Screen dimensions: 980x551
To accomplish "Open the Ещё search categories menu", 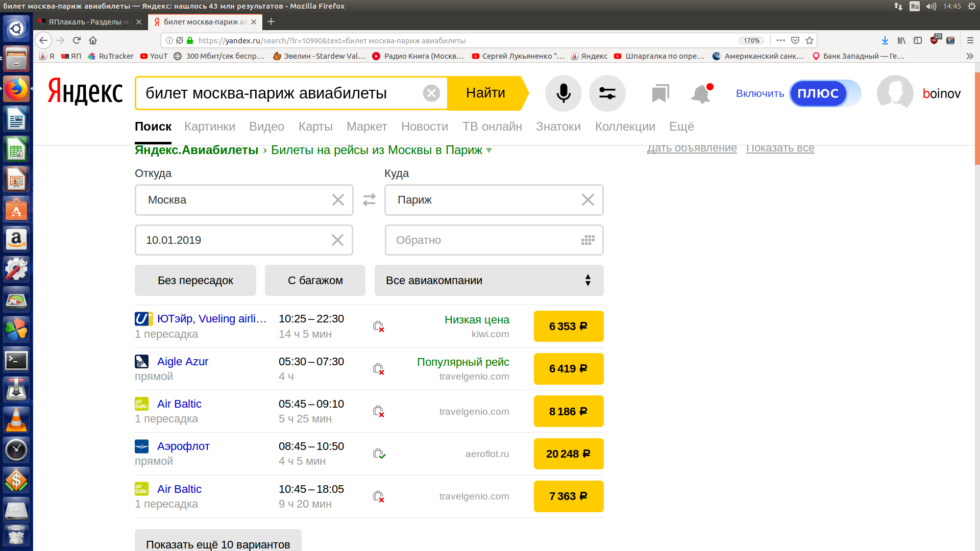I will (681, 127).
